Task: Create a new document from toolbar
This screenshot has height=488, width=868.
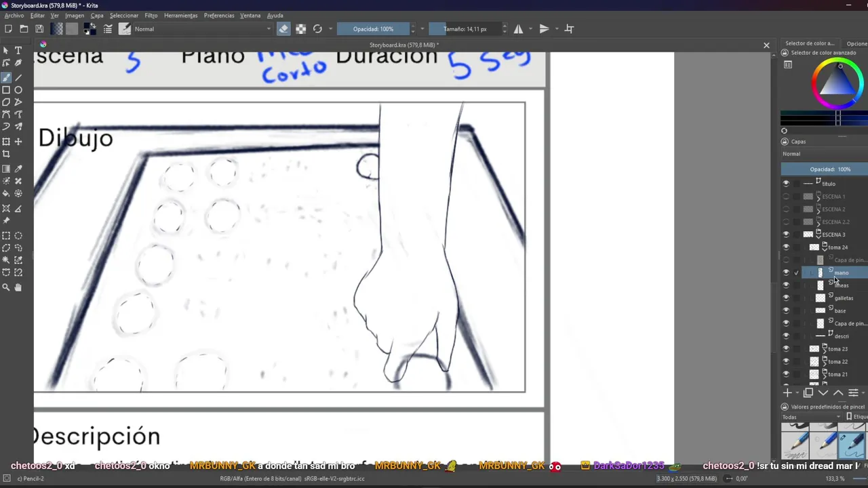Action: click(x=8, y=28)
